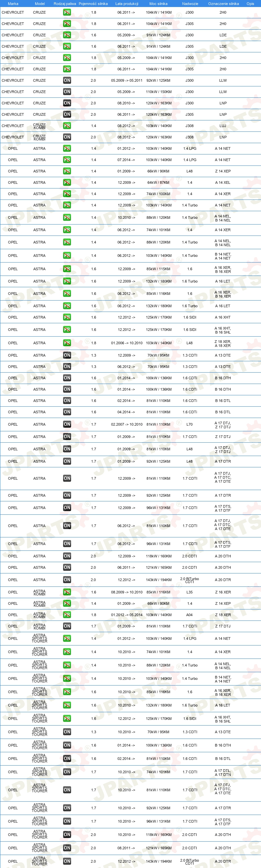
Task: Click PB icon in Cruze 1.6 J305 LDE row
Action: pyautogui.click(x=67, y=46)
